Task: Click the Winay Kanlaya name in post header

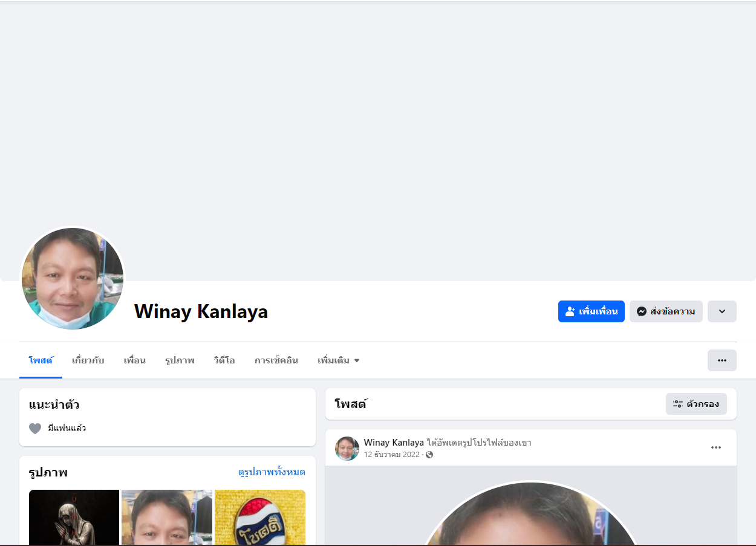Action: (394, 443)
